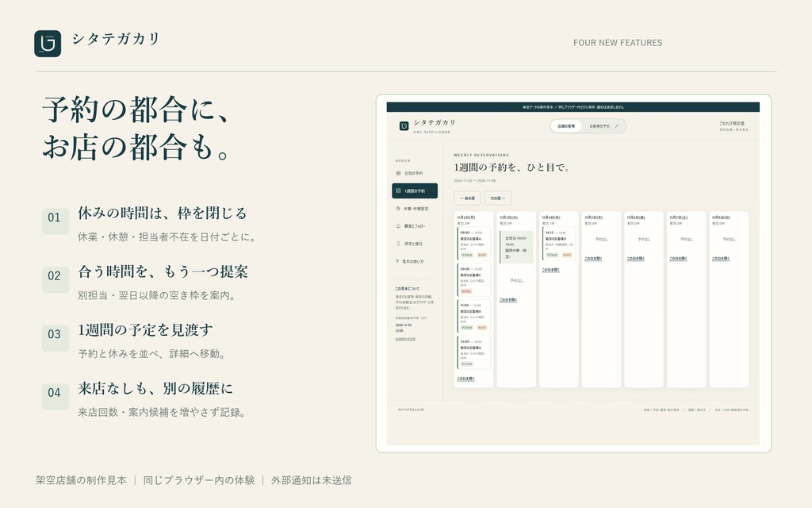Open この日を開く link under 11月3日(火)
The height and width of the screenshot is (508, 812).
(x=508, y=300)
